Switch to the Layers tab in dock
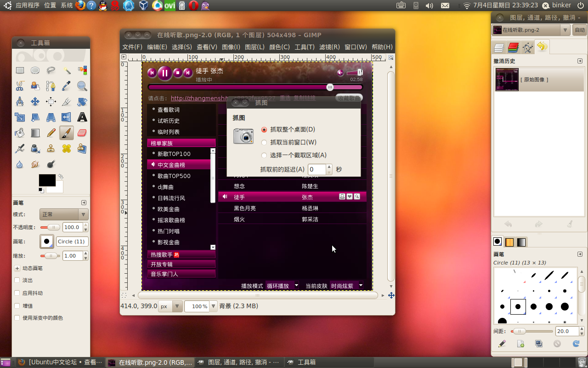 tap(499, 47)
